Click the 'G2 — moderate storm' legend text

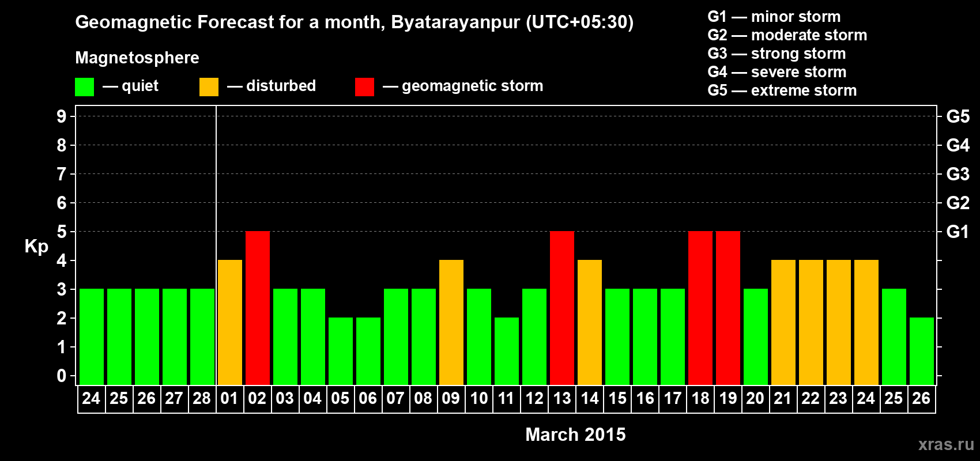coord(787,35)
